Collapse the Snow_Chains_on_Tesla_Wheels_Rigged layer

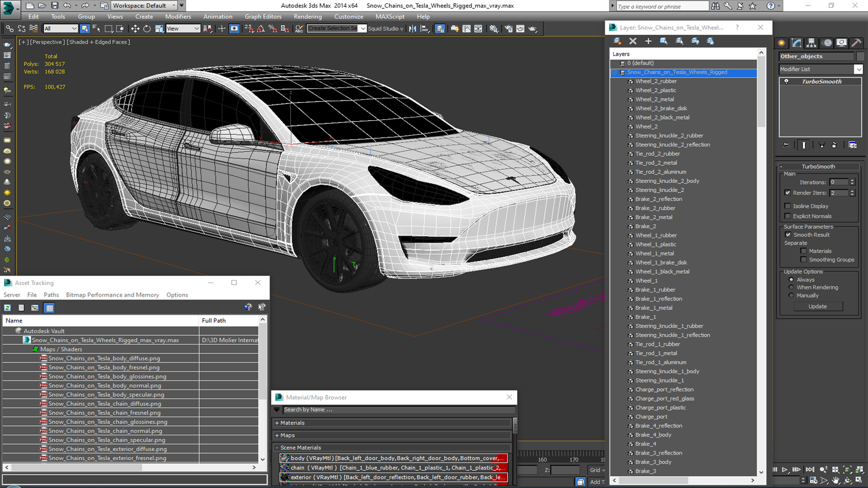click(614, 72)
